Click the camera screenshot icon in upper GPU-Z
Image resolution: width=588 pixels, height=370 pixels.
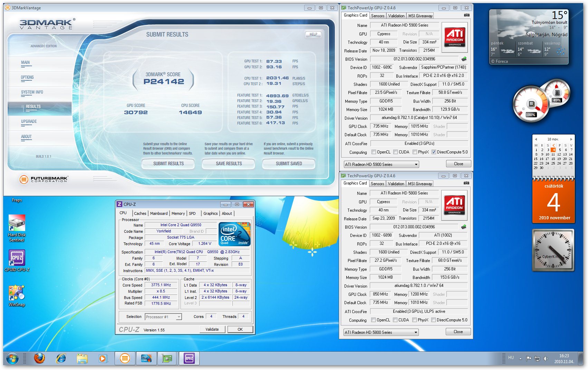pos(466,15)
